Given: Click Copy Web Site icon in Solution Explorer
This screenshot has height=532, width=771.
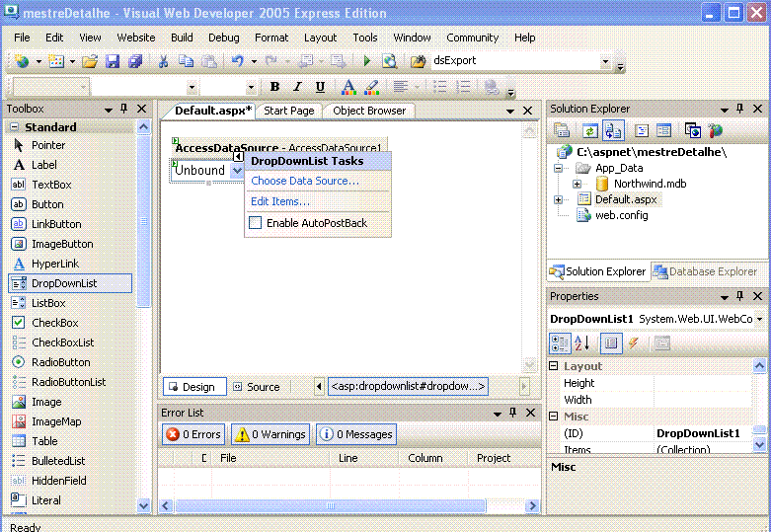Looking at the screenshot, I should (x=693, y=131).
